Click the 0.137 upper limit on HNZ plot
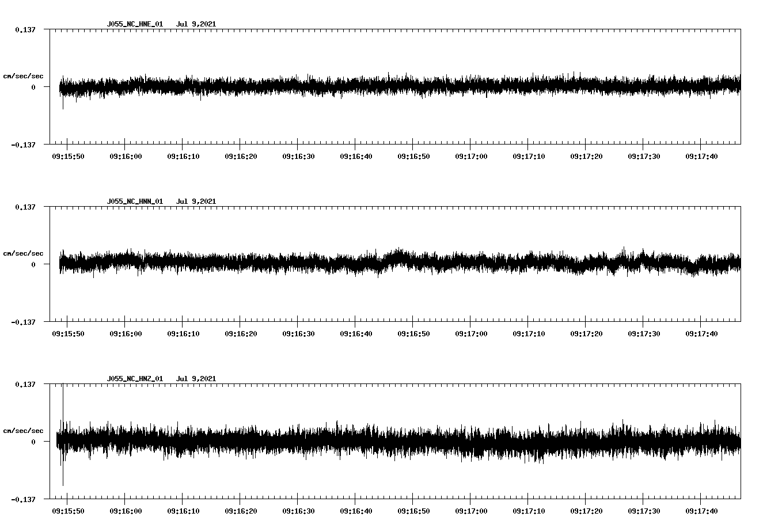 (25, 384)
